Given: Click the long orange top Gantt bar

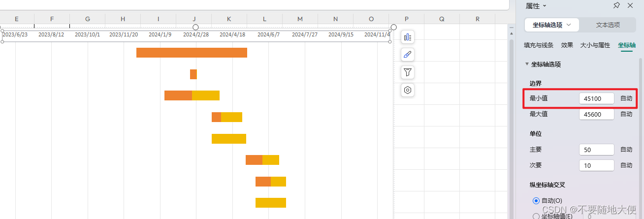Looking at the screenshot, I should click(192, 53).
